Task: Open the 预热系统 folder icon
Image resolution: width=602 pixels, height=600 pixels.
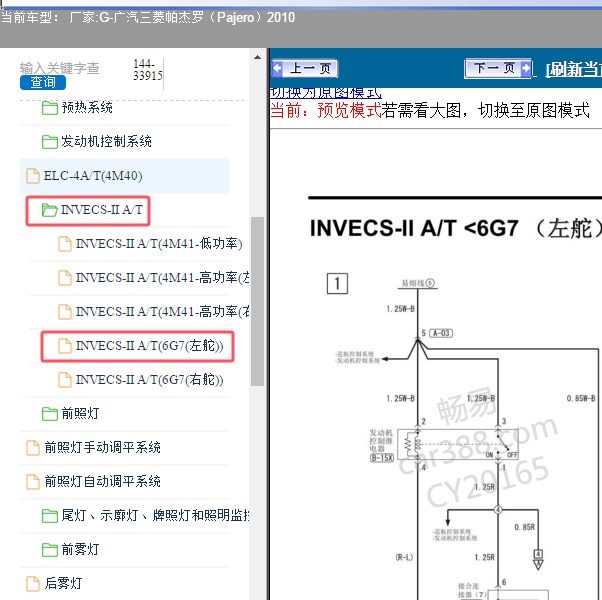Action: [50, 108]
